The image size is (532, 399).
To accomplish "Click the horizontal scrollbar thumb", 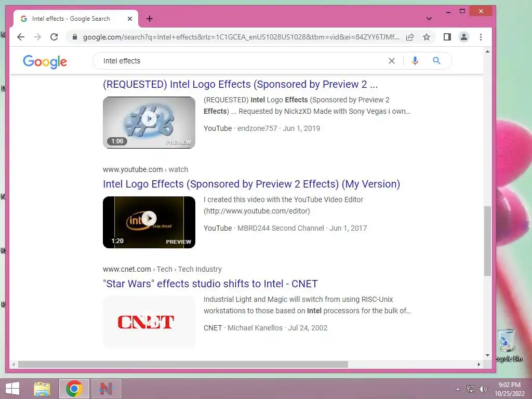I will (183, 364).
